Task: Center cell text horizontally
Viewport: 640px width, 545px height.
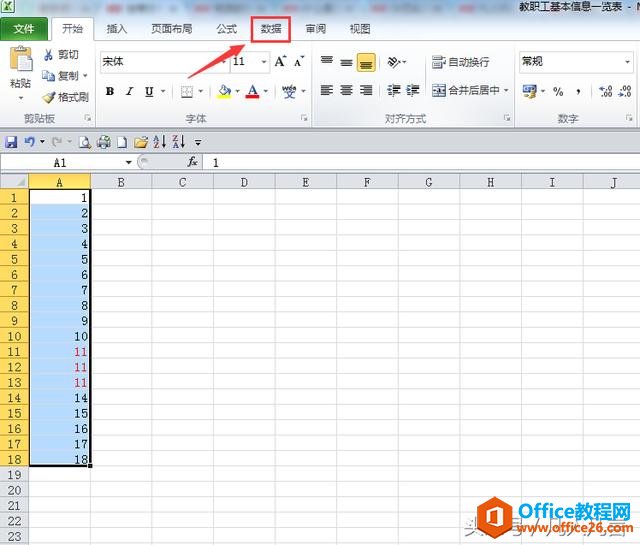Action: (x=346, y=90)
